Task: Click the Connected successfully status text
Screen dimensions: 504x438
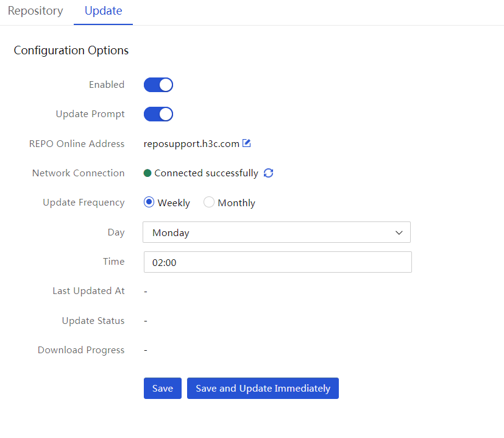Action: pos(207,173)
